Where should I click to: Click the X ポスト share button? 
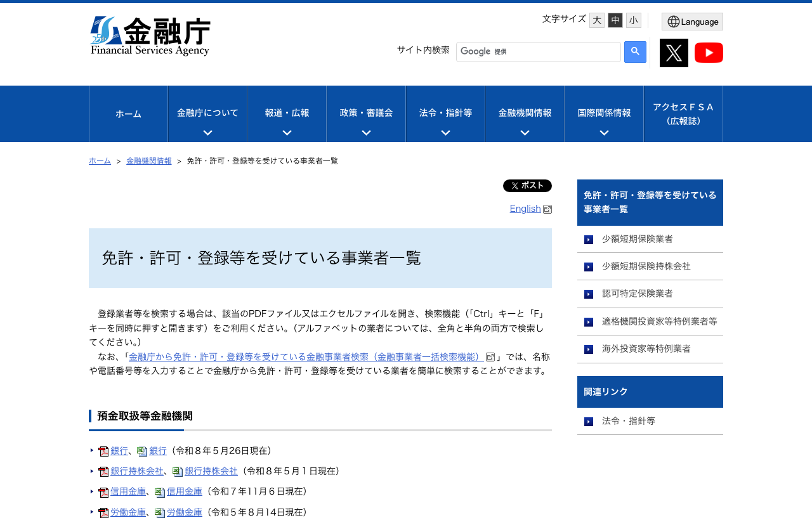(527, 186)
